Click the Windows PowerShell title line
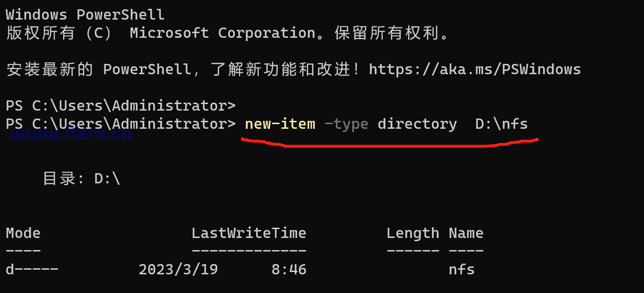The height and width of the screenshot is (293, 644). pyautogui.click(x=85, y=14)
